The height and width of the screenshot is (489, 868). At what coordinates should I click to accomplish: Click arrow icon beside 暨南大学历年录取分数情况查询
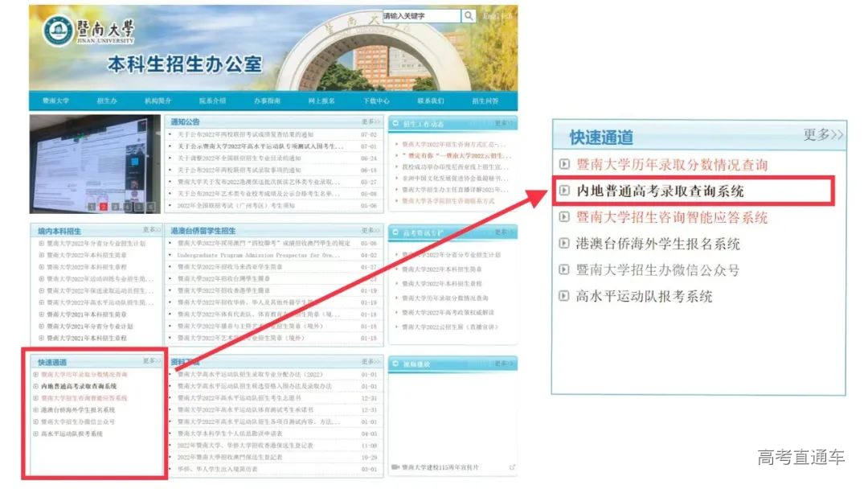click(565, 163)
